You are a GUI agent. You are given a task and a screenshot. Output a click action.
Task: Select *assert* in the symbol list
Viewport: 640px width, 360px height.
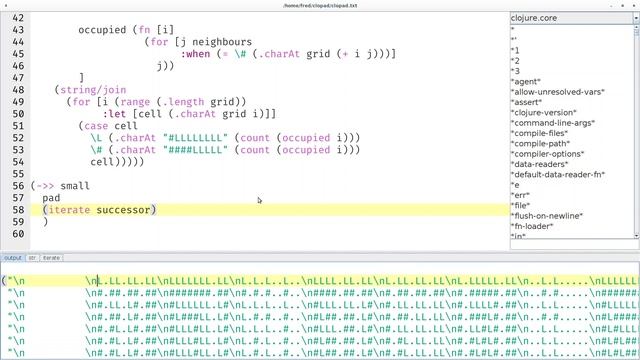coord(526,102)
